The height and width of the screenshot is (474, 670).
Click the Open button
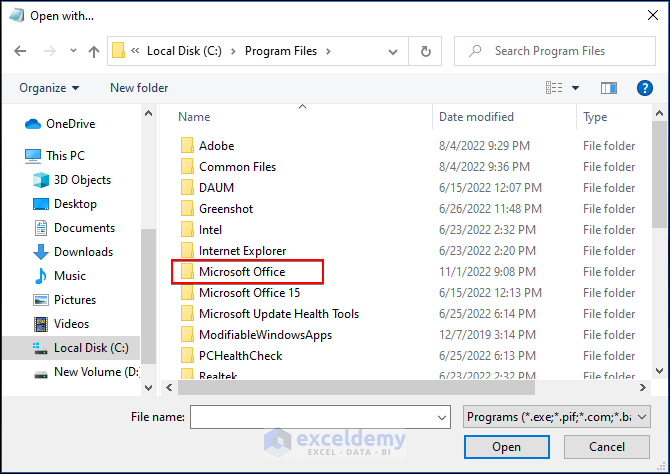[507, 447]
